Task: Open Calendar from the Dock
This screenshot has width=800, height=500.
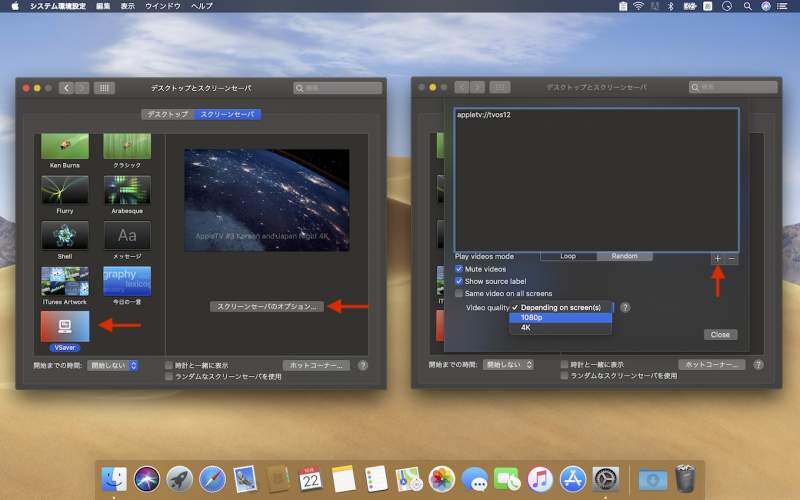Action: click(310, 480)
